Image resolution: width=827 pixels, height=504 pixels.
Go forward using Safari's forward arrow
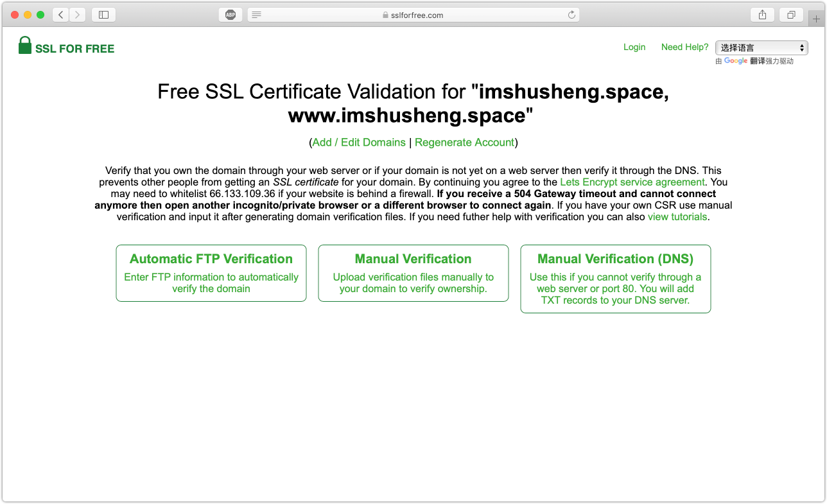77,15
